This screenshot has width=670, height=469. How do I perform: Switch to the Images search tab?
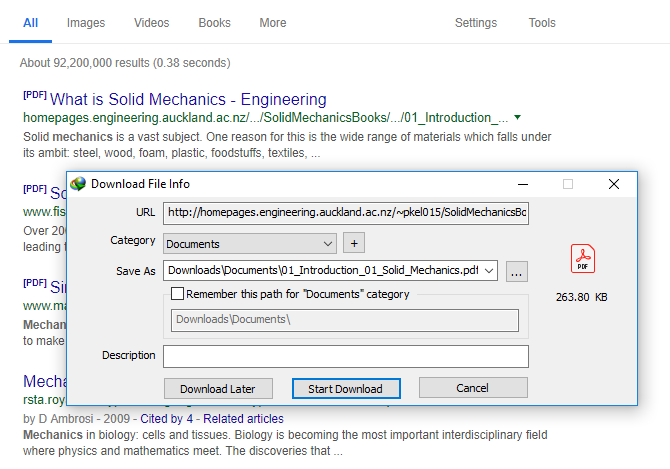click(x=85, y=23)
